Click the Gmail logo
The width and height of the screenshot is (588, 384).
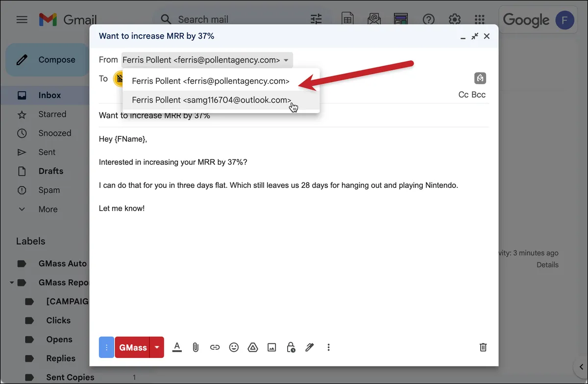click(x=68, y=20)
